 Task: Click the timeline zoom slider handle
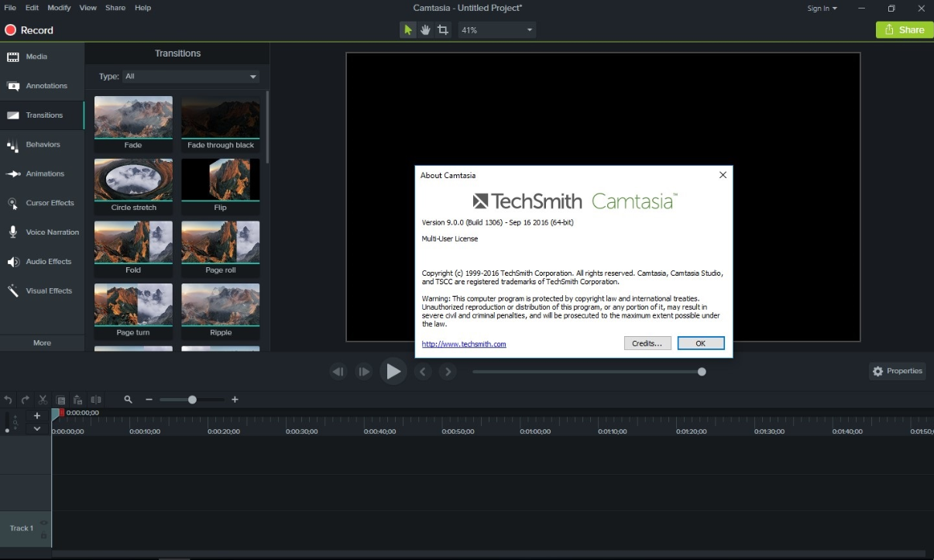pyautogui.click(x=192, y=400)
